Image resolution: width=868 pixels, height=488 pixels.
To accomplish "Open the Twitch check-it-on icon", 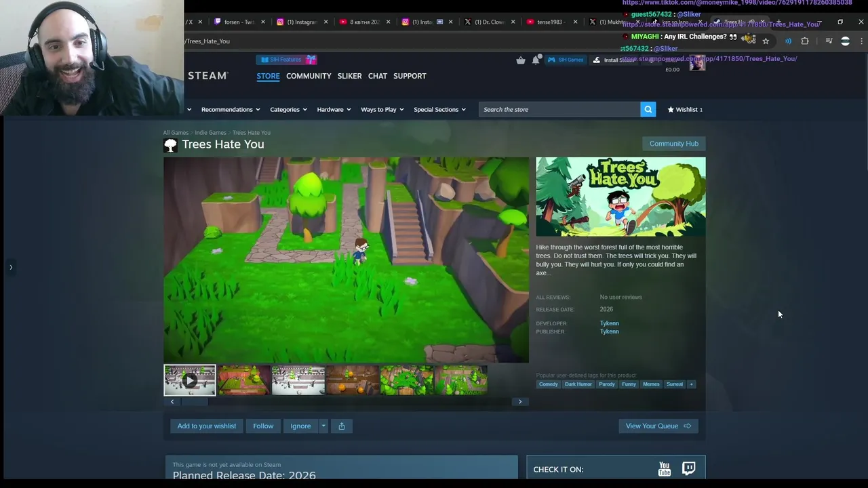I will pos(688,469).
